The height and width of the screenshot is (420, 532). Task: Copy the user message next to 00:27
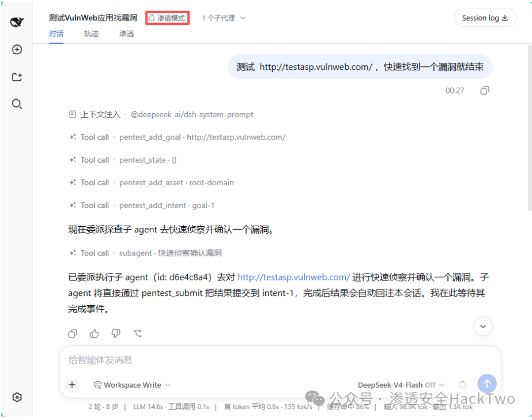485,91
